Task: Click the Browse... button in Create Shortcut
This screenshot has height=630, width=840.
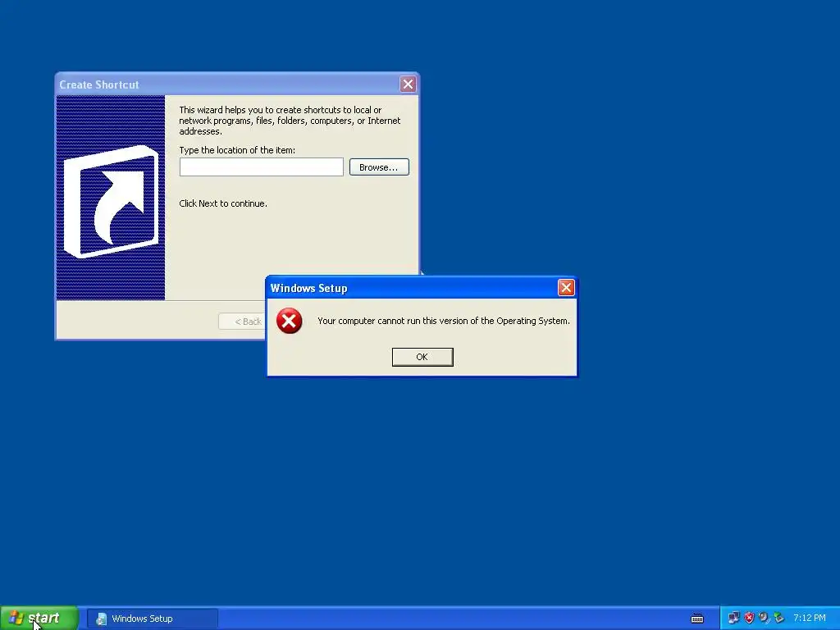Action: (379, 167)
